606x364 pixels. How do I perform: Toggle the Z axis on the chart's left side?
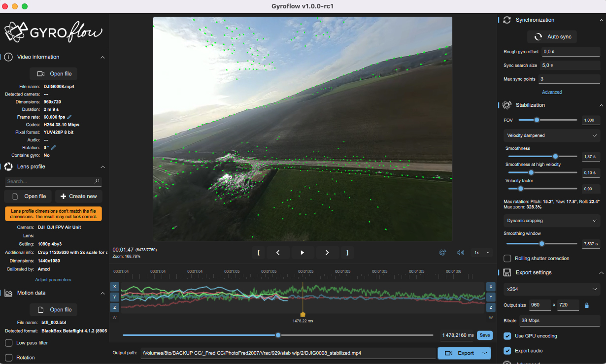(x=114, y=307)
